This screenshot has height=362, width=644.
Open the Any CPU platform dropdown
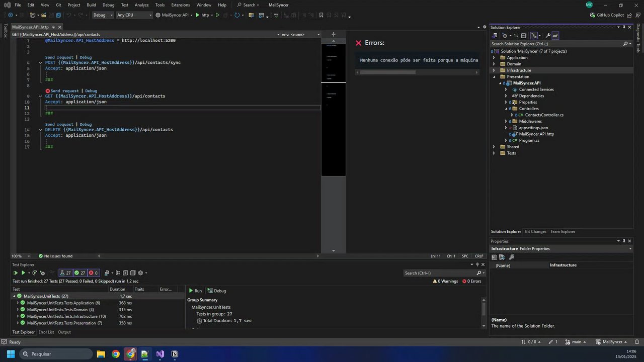tap(134, 15)
